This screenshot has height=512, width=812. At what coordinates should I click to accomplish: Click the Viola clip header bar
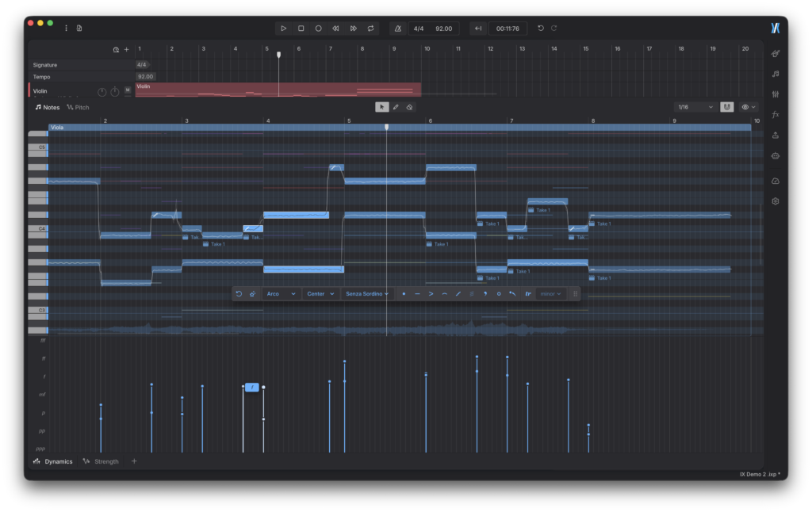pos(400,128)
